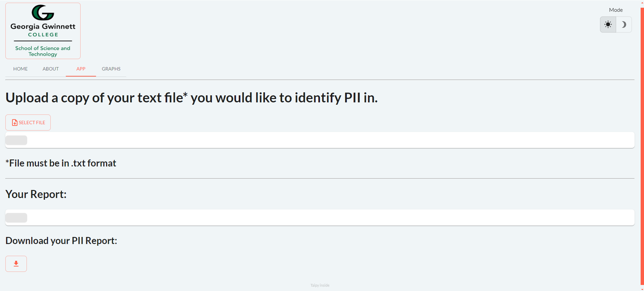
Task: Click the upload file icon in SELECT FILE
Action: coord(15,123)
